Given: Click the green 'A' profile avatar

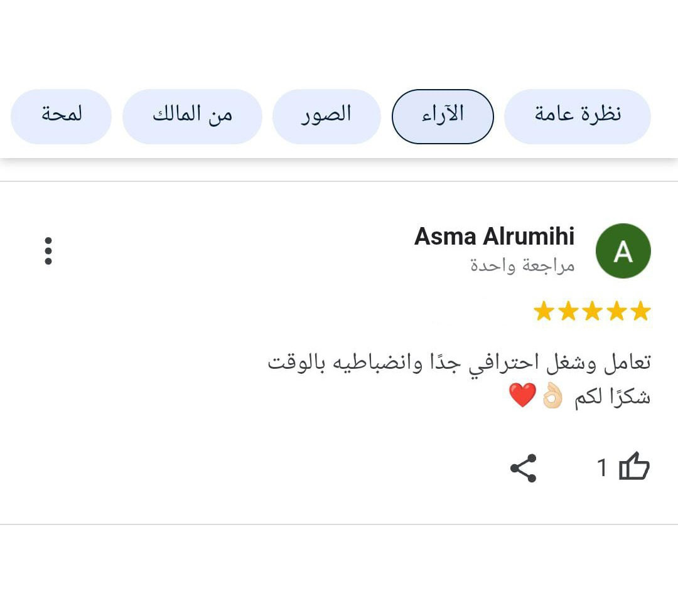Looking at the screenshot, I should click(x=623, y=251).
